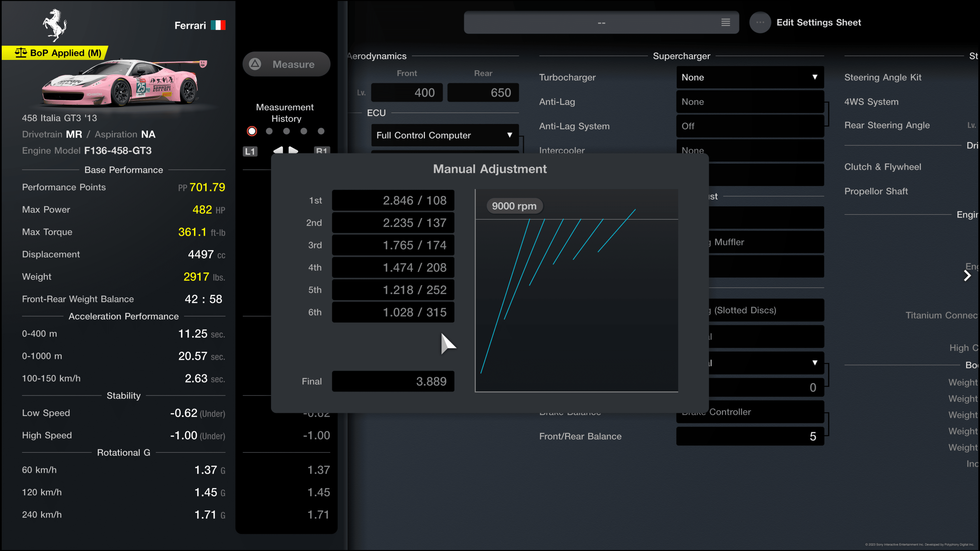Click the Front/Rear Balance value 5
This screenshot has width=980, height=551.
(750, 436)
